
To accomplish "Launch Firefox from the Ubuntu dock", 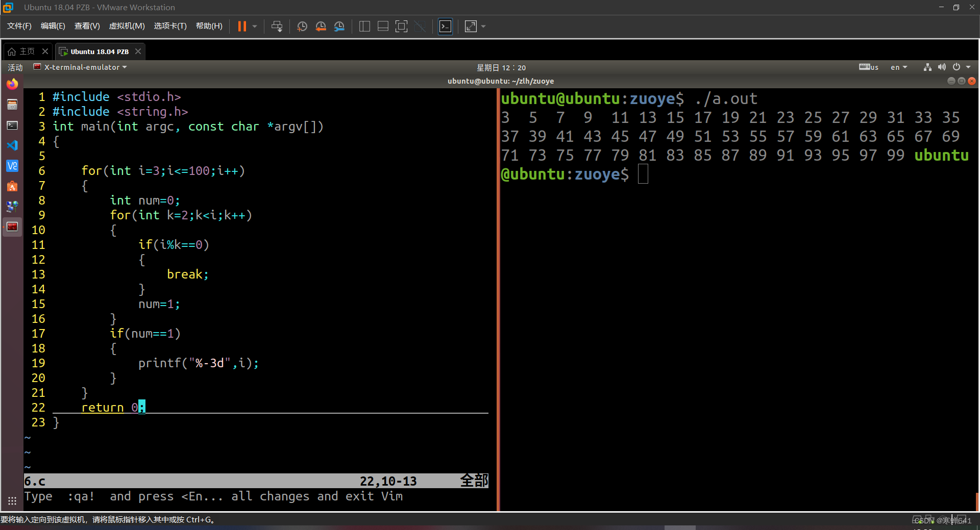I will 12,84.
